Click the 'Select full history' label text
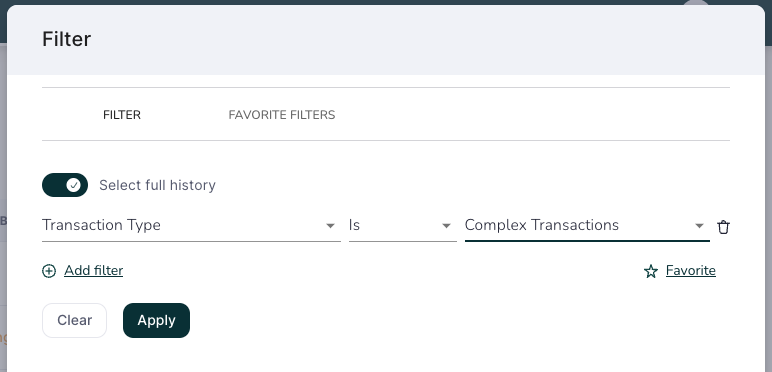 pos(158,185)
